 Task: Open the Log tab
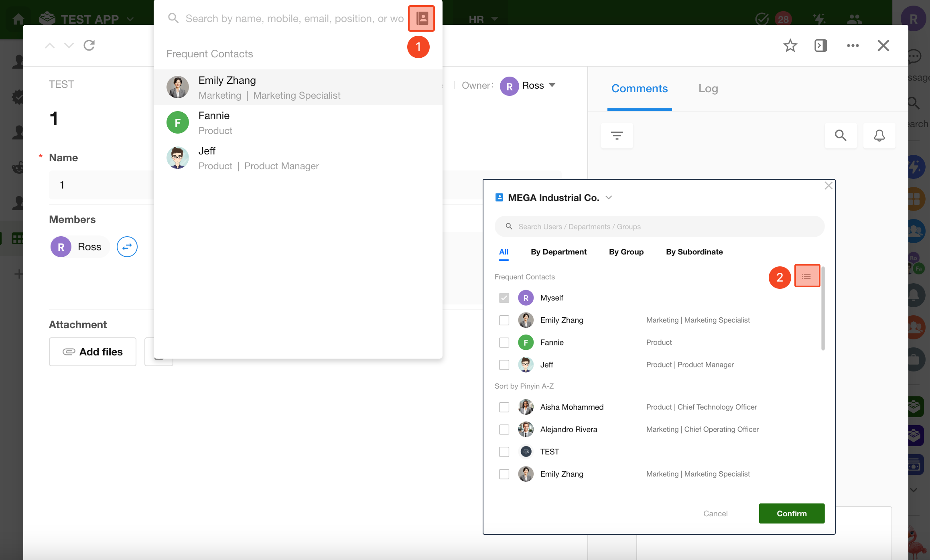708,89
